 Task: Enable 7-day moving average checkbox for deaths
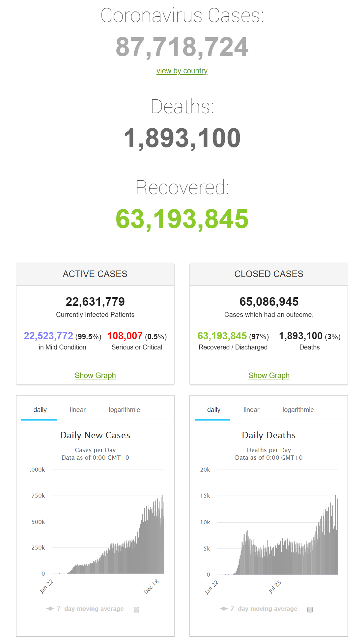coord(310,609)
